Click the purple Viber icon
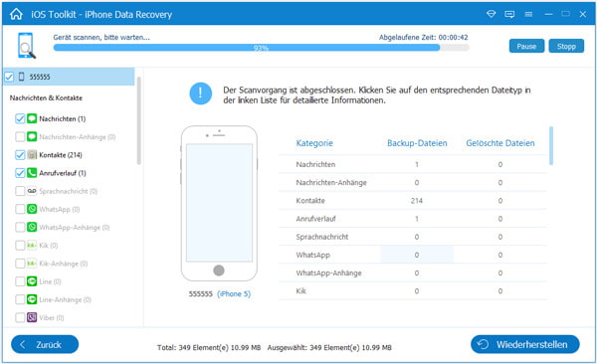Image resolution: width=597 pixels, height=364 pixels. coord(32,317)
